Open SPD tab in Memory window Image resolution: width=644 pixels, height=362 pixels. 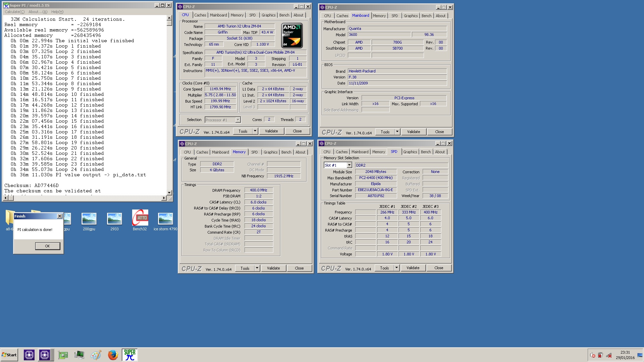(x=255, y=152)
